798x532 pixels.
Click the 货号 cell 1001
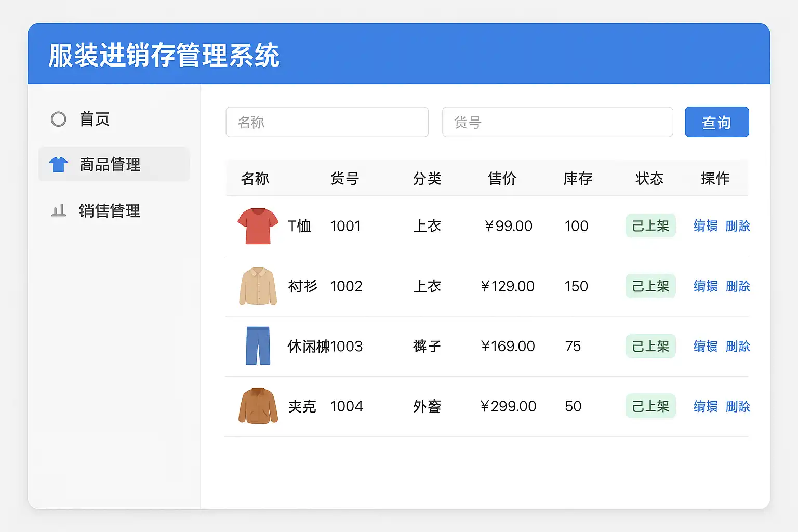pyautogui.click(x=345, y=226)
